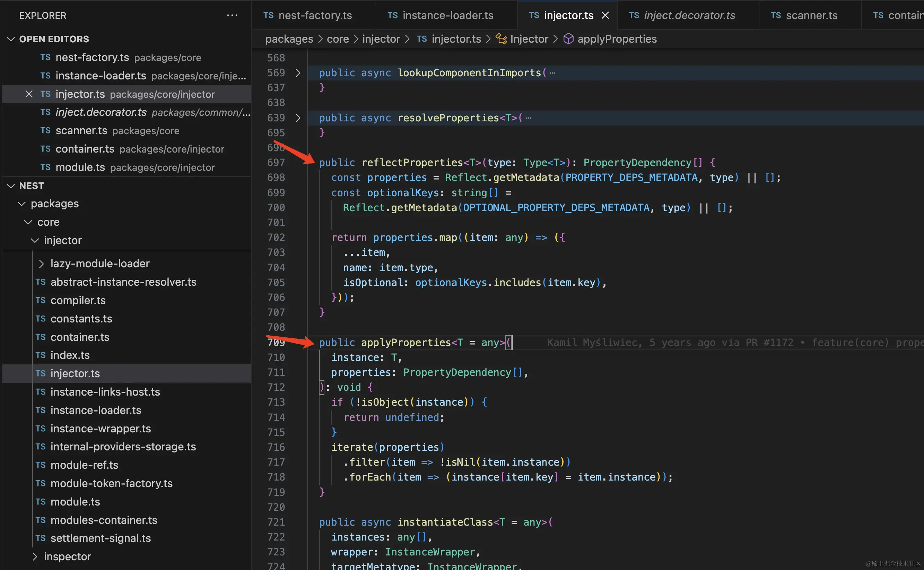Open nest-factory.ts from Open Editors
924x570 pixels.
click(127, 57)
